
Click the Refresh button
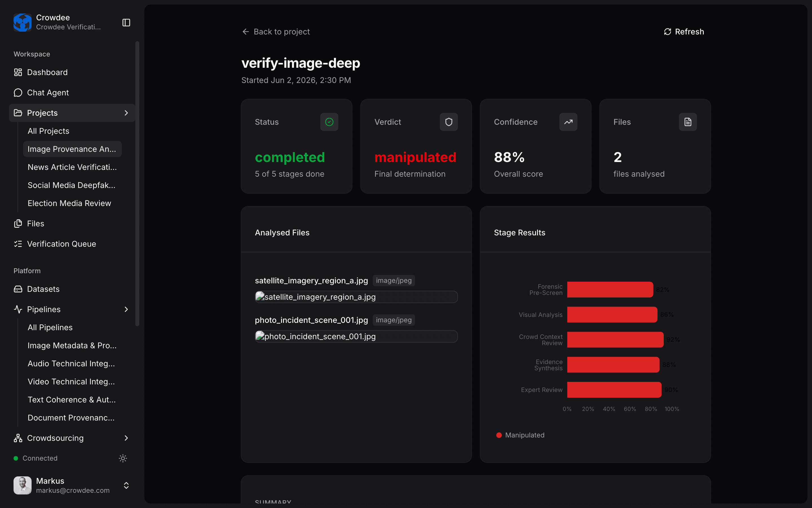click(x=684, y=32)
